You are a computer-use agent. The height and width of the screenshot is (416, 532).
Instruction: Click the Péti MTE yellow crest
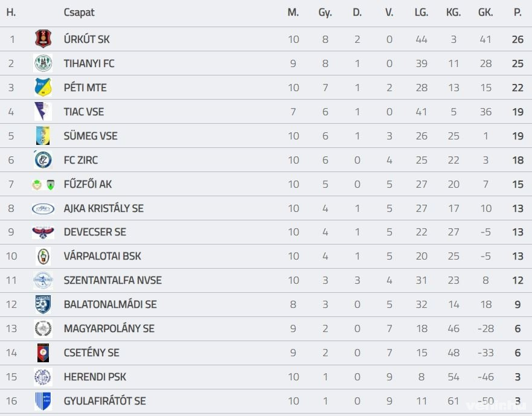(43, 88)
